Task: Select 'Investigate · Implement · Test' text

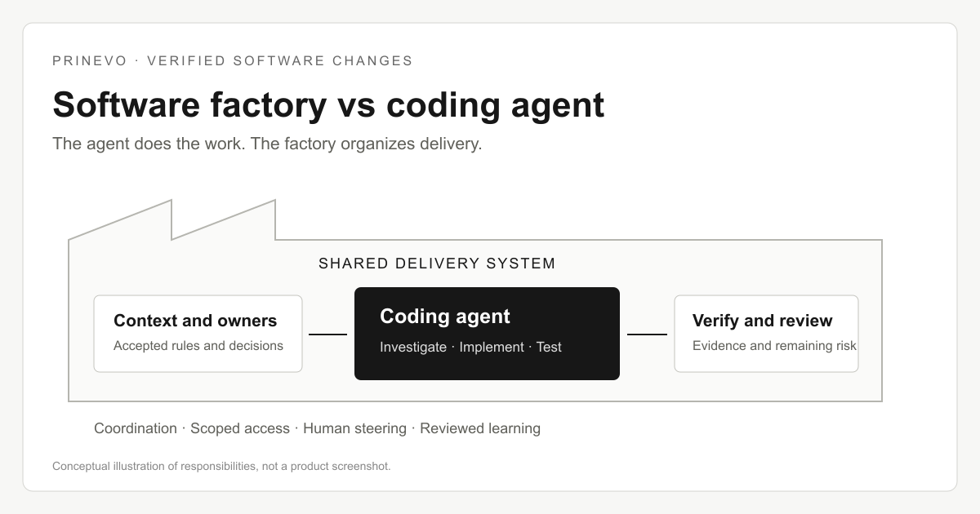Action: 470,347
